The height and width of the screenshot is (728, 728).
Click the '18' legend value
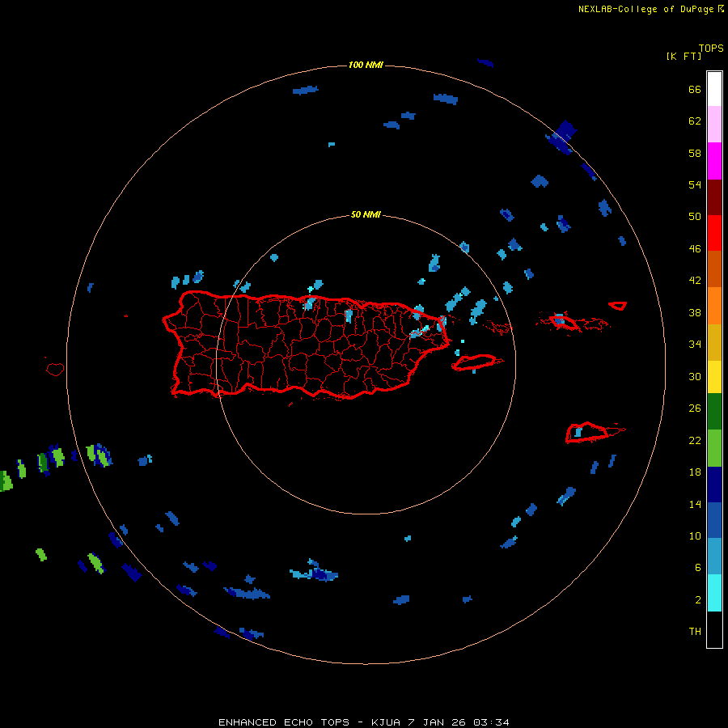695,472
